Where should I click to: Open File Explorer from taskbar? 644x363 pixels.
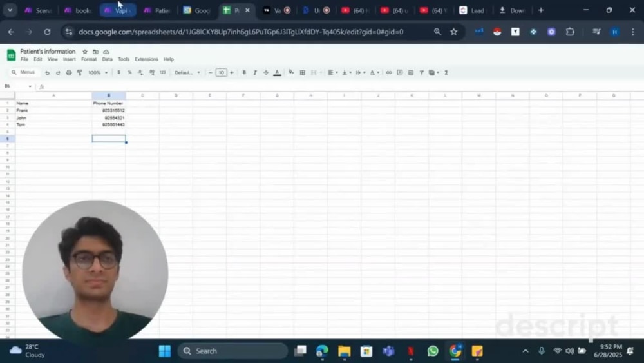point(344,351)
